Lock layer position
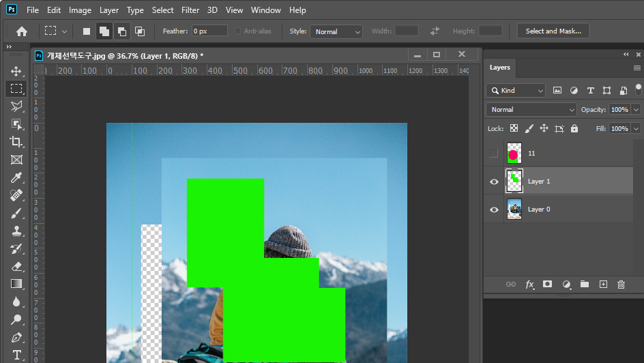This screenshot has width=644, height=363. [x=544, y=128]
